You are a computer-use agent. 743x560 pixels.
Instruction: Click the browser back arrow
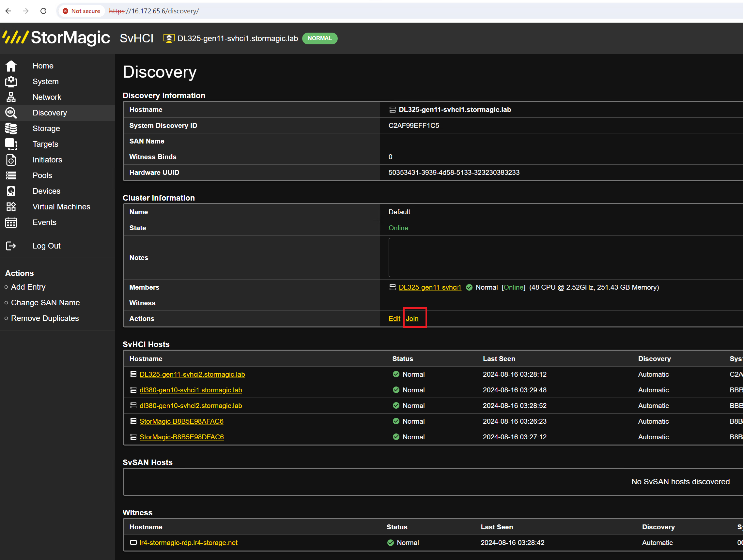tap(8, 11)
